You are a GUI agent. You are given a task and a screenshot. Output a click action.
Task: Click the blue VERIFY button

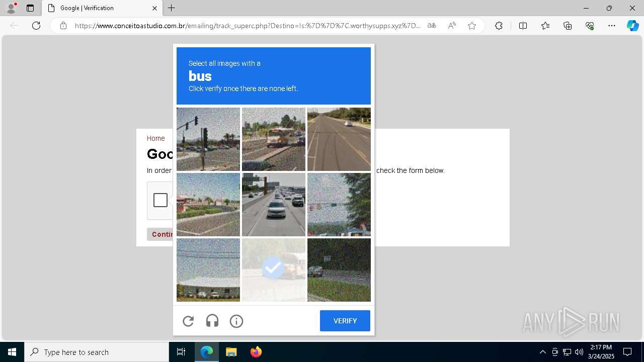[x=345, y=321]
